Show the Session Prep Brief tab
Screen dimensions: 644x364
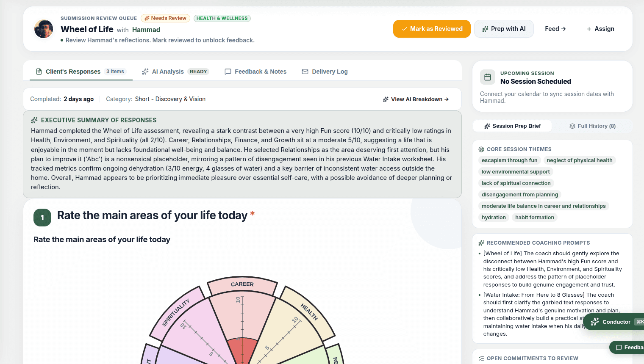pos(512,126)
